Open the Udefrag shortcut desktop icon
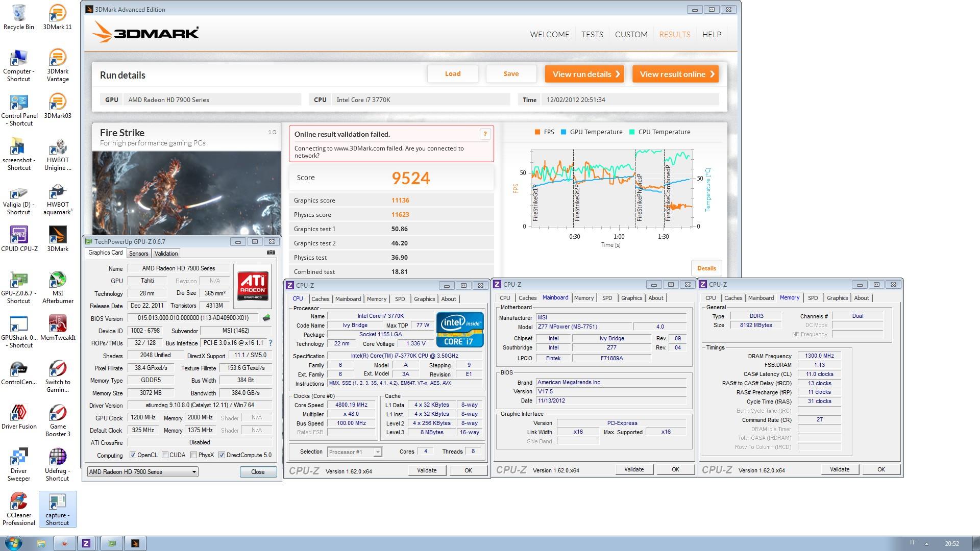 pos(57,465)
